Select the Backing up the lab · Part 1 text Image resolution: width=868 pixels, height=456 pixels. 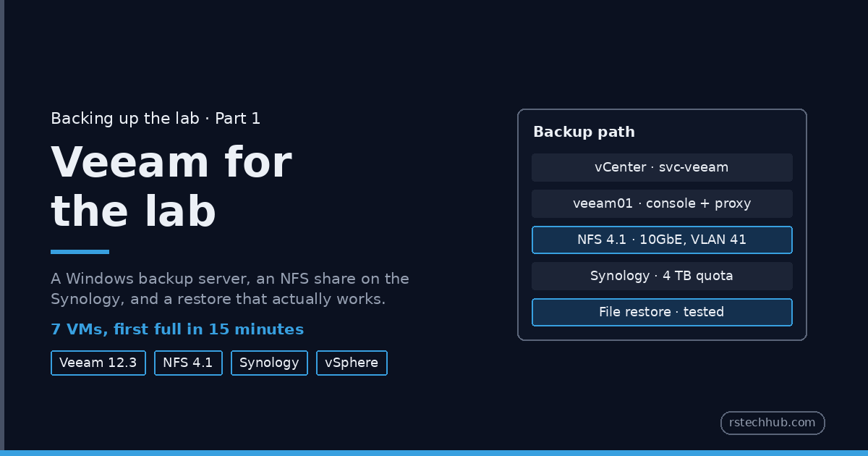coord(156,119)
